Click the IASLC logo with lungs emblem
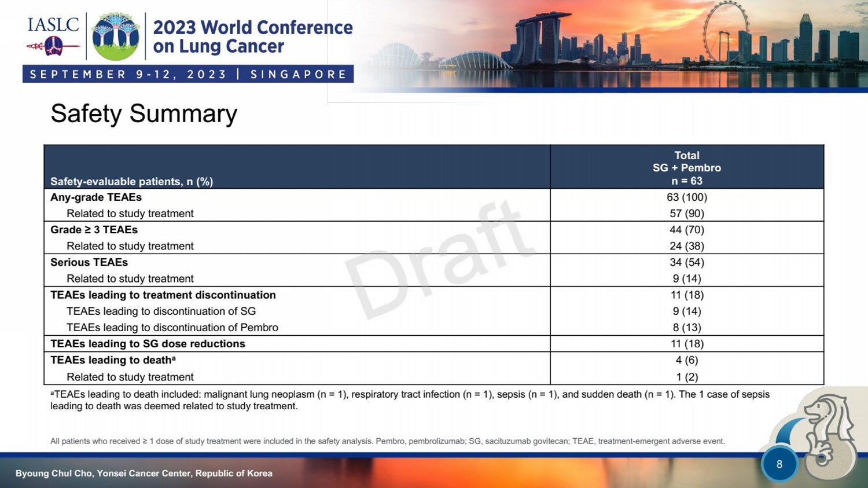Viewport: 868px width, 488px height. coord(53,36)
